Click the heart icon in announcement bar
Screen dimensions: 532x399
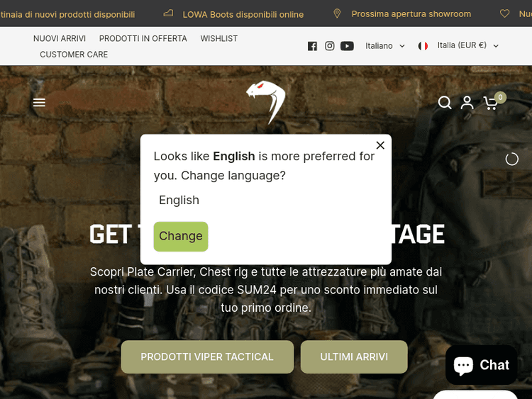(x=504, y=13)
